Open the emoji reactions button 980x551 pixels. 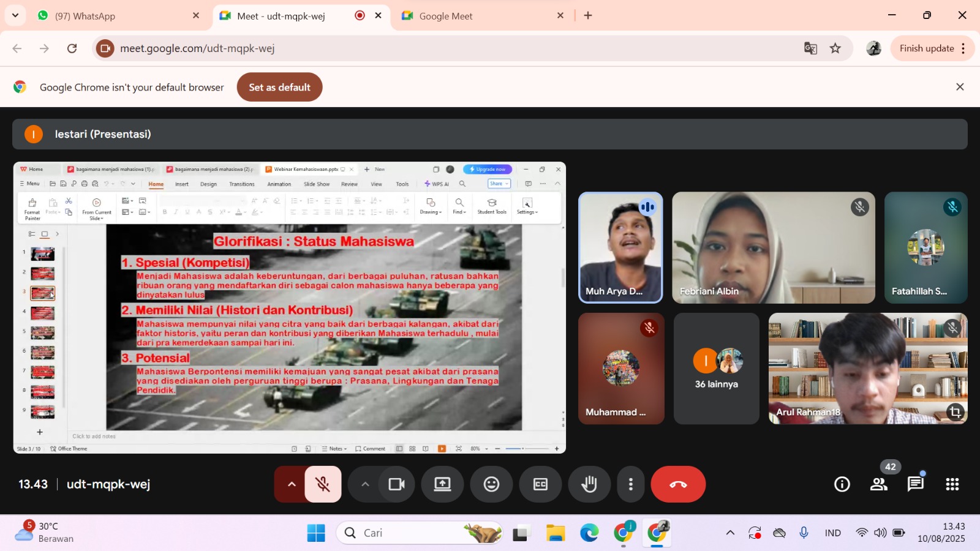(491, 484)
